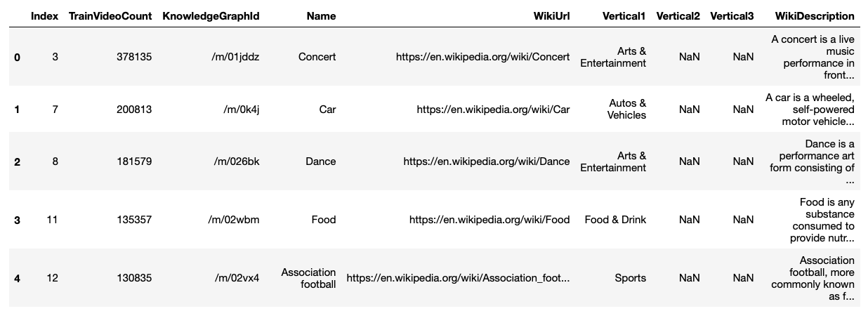
Task: Click the TrainVideoCount column header
Action: coord(110,15)
